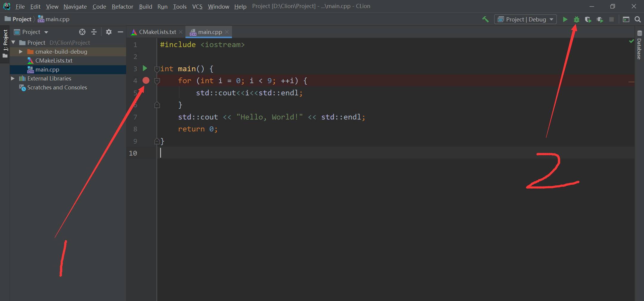Open the Refactor menu
This screenshot has height=301, width=644.
[x=122, y=6]
